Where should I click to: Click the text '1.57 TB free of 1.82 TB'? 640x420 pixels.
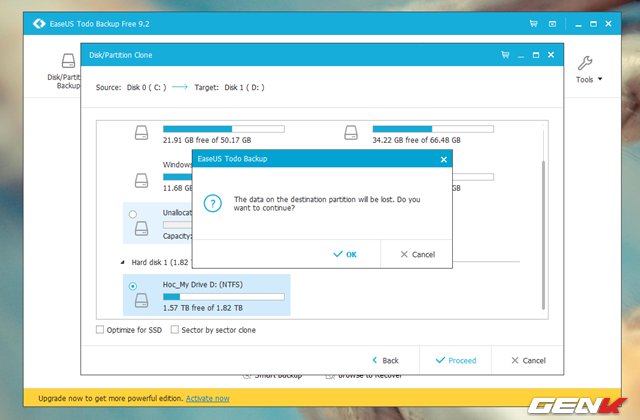(203, 308)
